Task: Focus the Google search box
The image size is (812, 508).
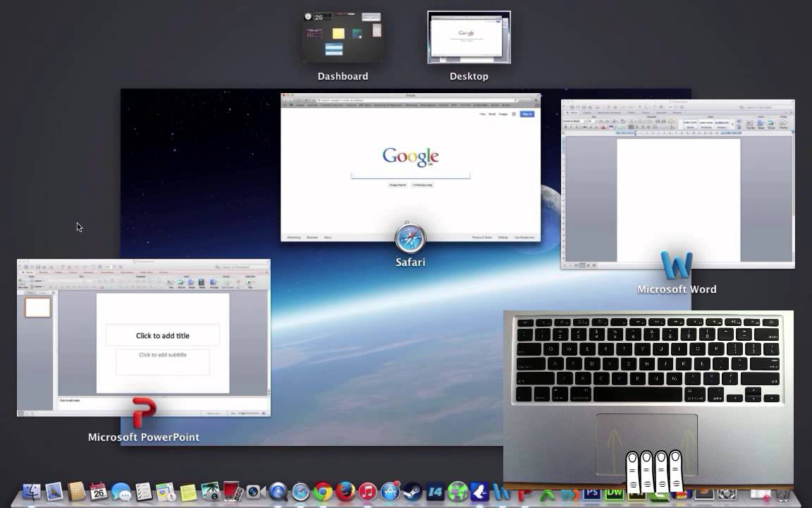Action: (x=411, y=175)
